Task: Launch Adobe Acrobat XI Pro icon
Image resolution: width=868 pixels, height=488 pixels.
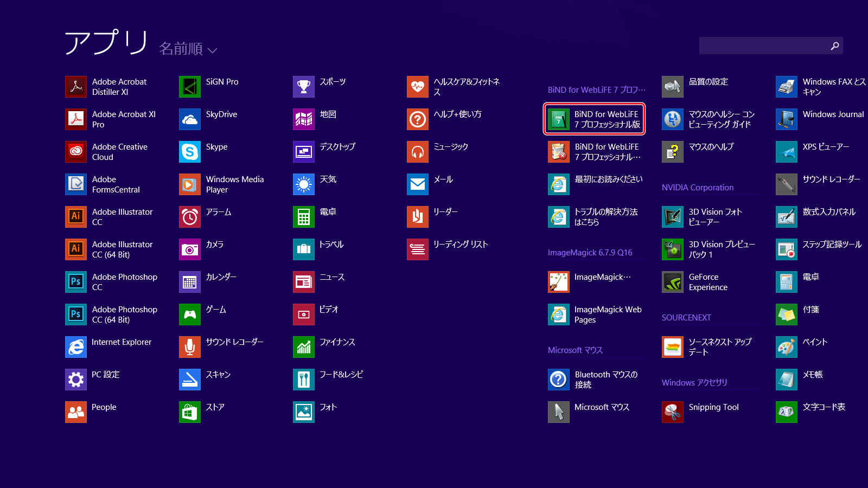Action: click(76, 119)
